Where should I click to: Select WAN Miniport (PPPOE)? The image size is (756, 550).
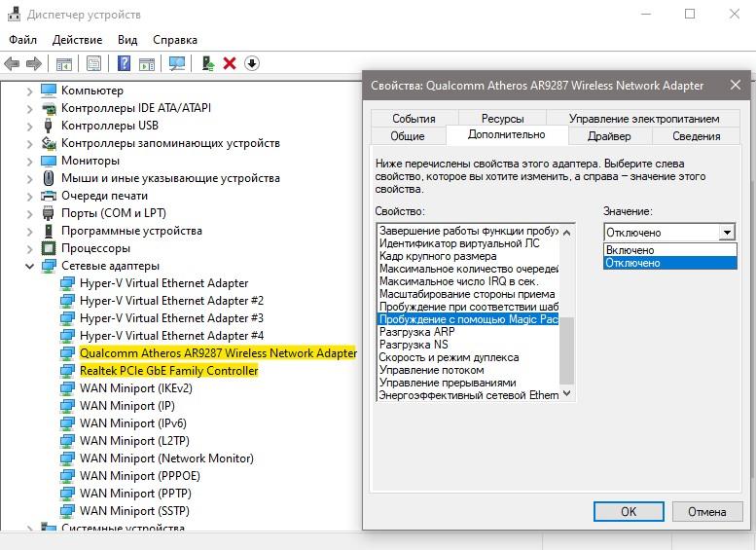coord(140,476)
